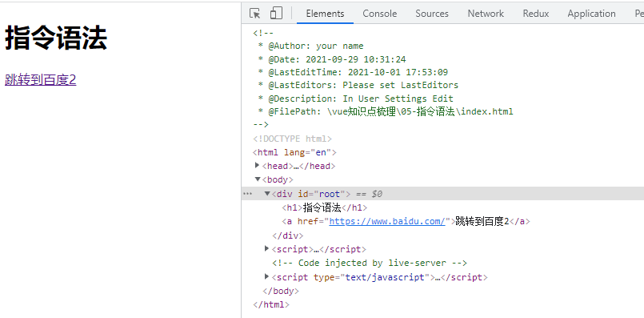Open the three-dot menu beside div root

(x=247, y=194)
